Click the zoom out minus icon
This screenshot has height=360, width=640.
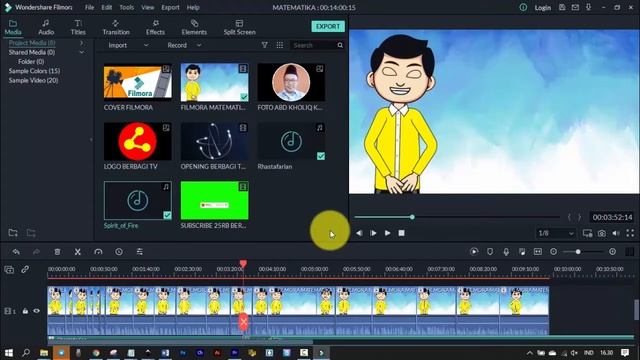[x=553, y=252]
